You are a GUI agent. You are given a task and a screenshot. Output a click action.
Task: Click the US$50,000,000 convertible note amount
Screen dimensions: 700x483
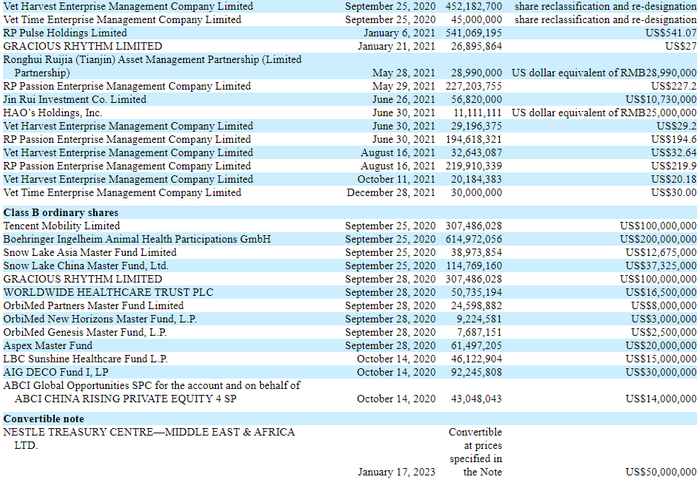point(661,472)
